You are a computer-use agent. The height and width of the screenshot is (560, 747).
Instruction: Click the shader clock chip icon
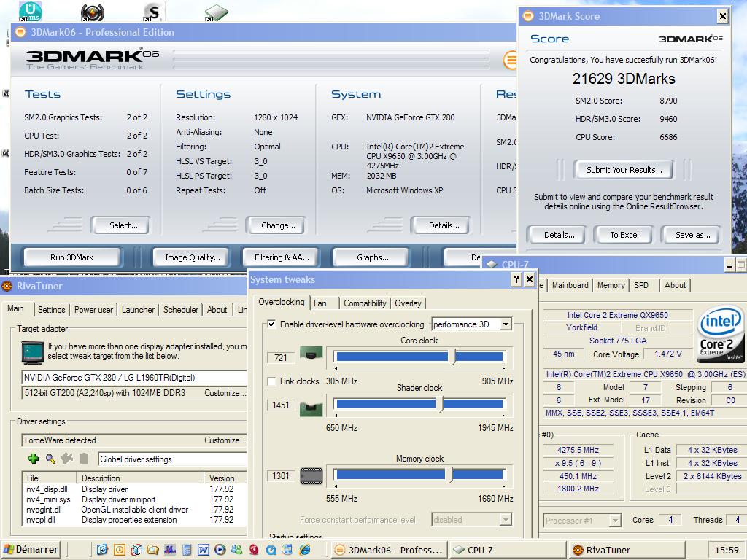pos(311,409)
